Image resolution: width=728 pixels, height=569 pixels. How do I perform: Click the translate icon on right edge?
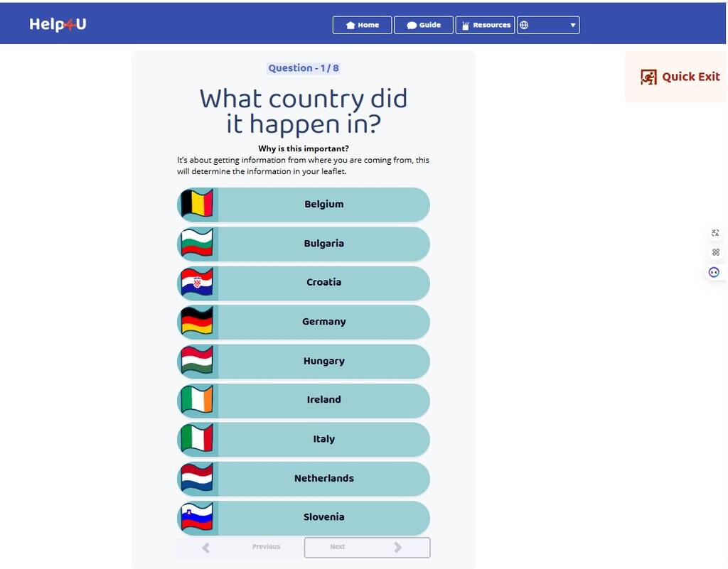tap(715, 233)
